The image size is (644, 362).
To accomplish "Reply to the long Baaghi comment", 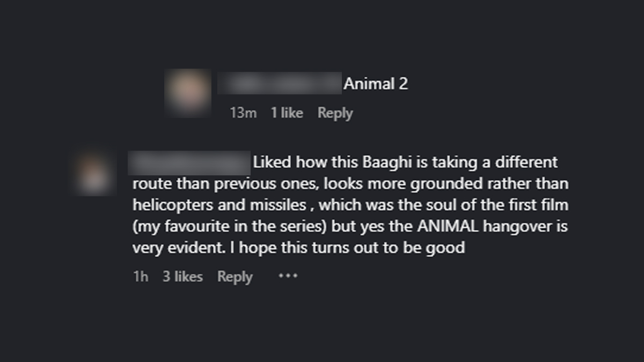I will (235, 277).
